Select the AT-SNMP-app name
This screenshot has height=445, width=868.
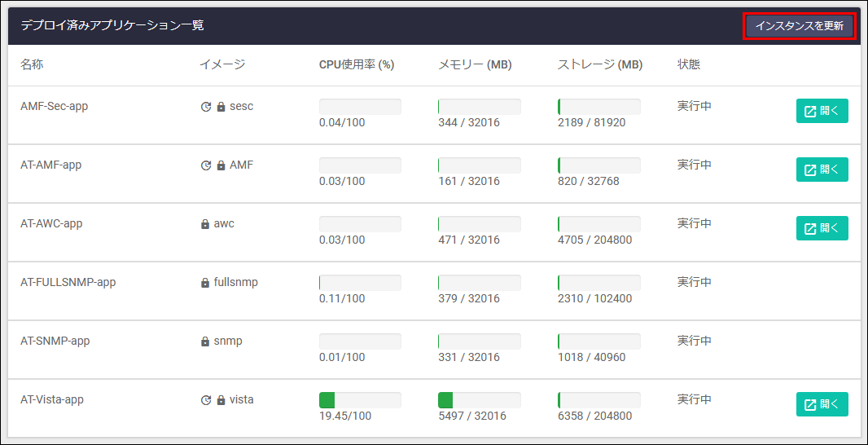click(55, 341)
